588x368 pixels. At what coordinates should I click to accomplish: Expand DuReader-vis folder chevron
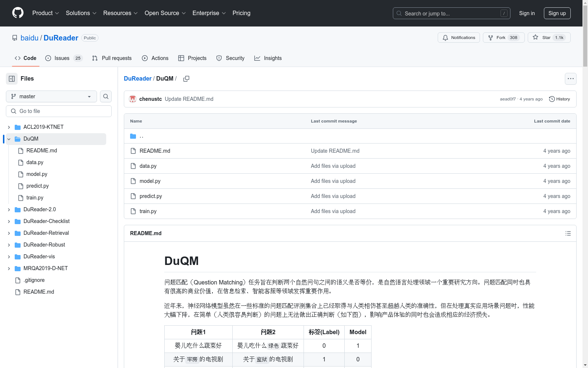click(x=9, y=256)
